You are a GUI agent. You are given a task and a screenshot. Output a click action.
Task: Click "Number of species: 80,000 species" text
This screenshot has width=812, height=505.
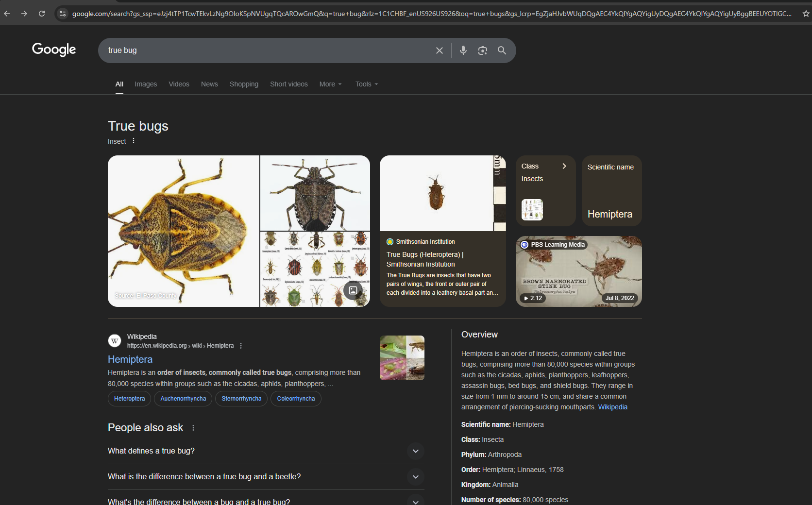click(x=515, y=500)
